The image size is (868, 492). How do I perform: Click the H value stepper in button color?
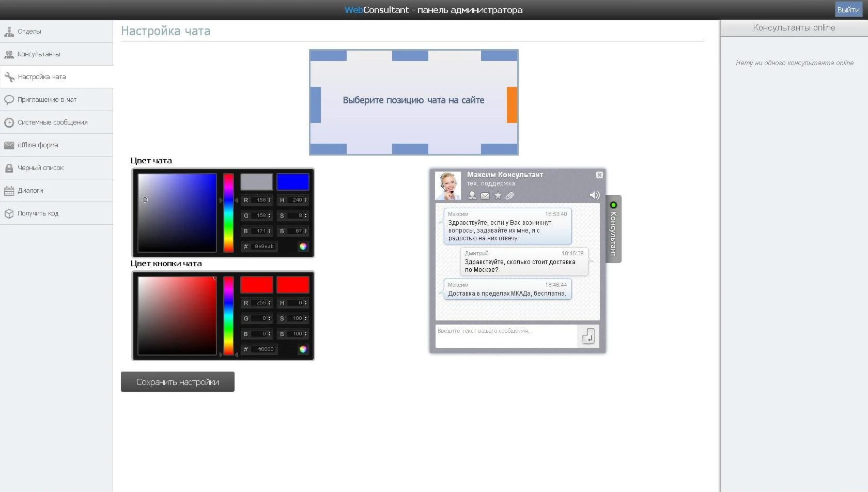[305, 303]
